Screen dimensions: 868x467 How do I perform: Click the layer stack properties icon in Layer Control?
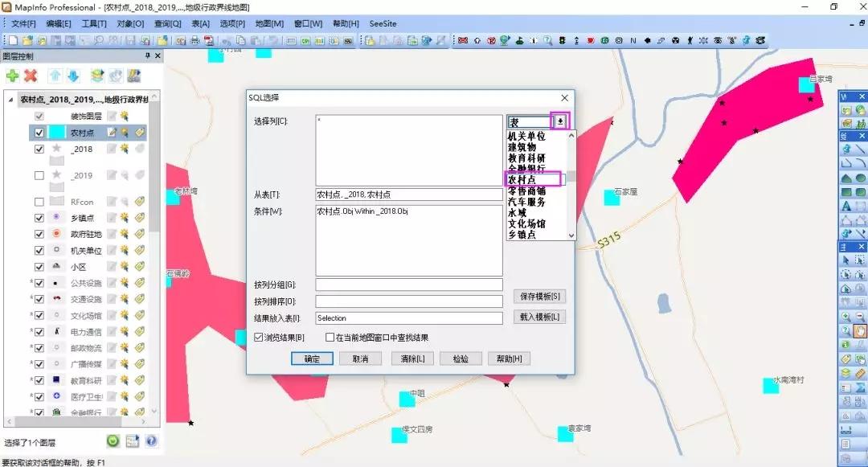coord(97,76)
